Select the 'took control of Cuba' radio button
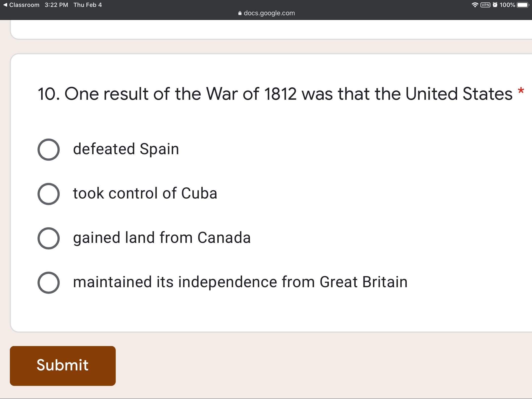Screen dimensions: 532x399 [x=49, y=194]
